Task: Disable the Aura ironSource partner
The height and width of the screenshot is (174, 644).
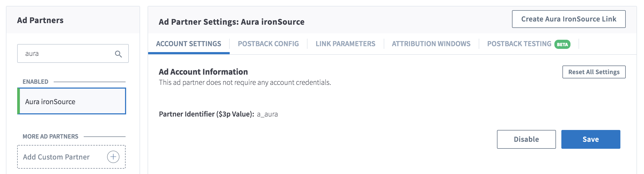Action: coord(526,139)
